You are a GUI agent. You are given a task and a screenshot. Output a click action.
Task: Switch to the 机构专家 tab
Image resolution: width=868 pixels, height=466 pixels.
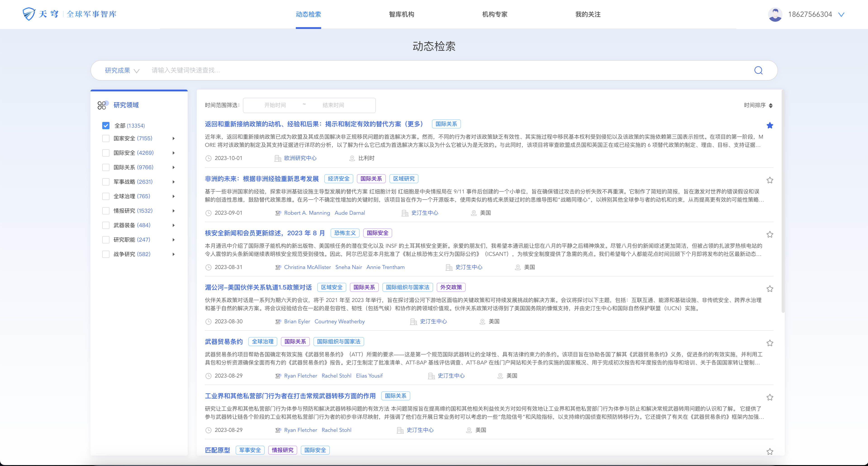click(495, 14)
